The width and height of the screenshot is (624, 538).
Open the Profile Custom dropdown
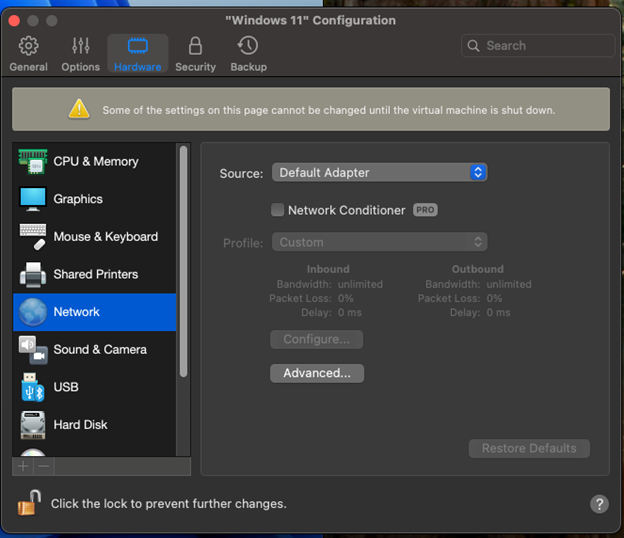[x=380, y=242]
